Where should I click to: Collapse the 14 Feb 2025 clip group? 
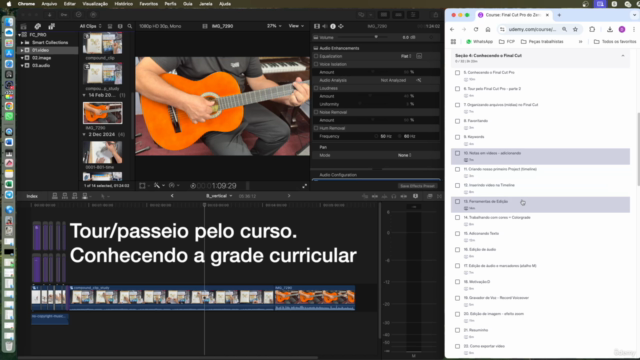click(x=84, y=95)
